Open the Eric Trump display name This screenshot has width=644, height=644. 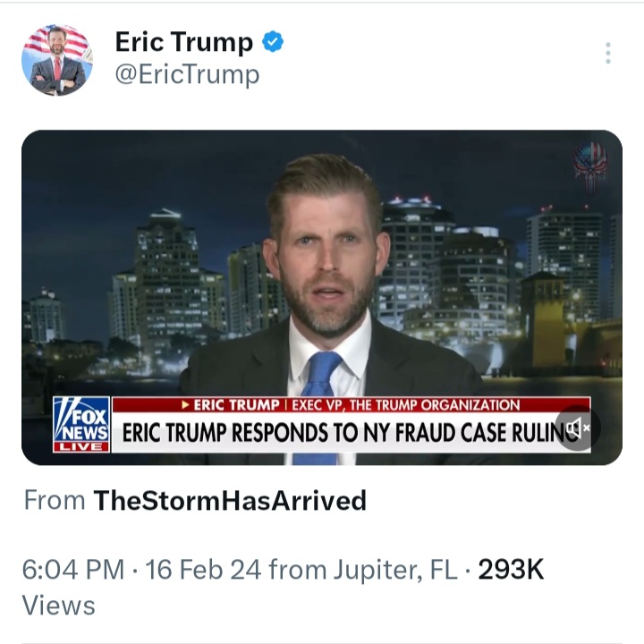(x=184, y=41)
